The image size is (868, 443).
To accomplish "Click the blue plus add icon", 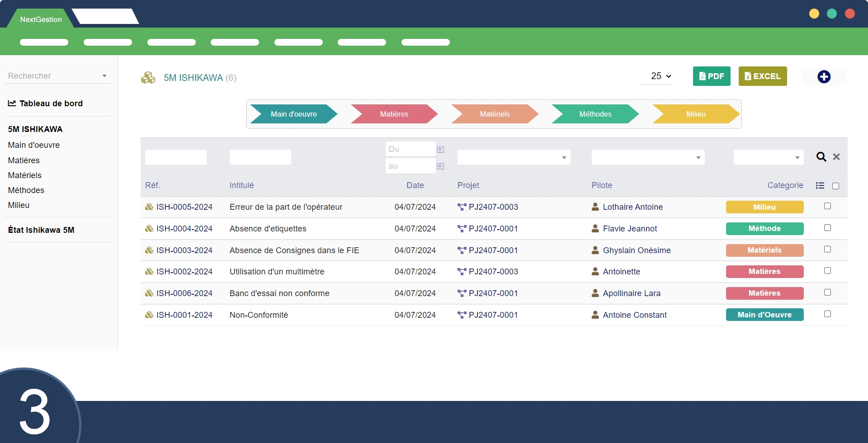I will coord(824,77).
